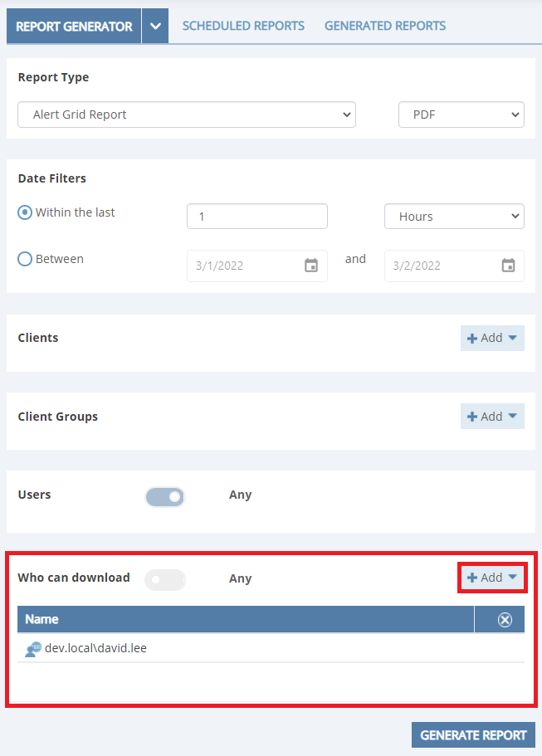Viewport: 542px width, 756px height.
Task: Click the 'Within the last' number input field
Action: click(257, 217)
